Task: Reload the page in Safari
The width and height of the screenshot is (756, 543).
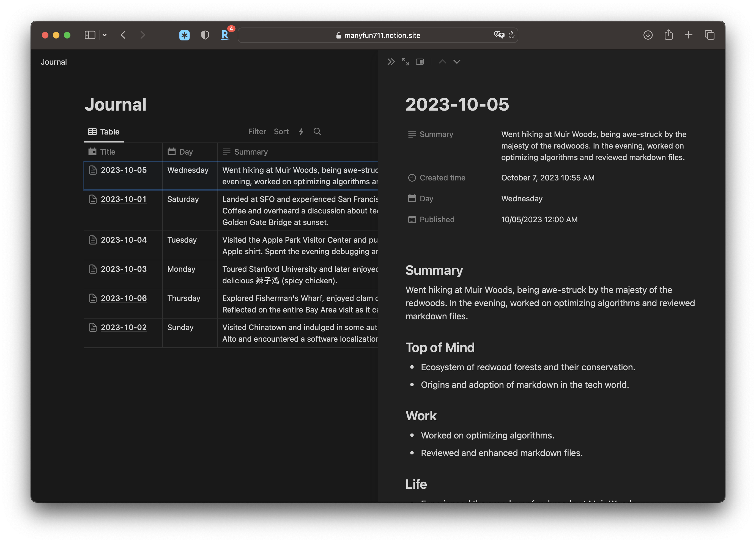Action: [511, 35]
